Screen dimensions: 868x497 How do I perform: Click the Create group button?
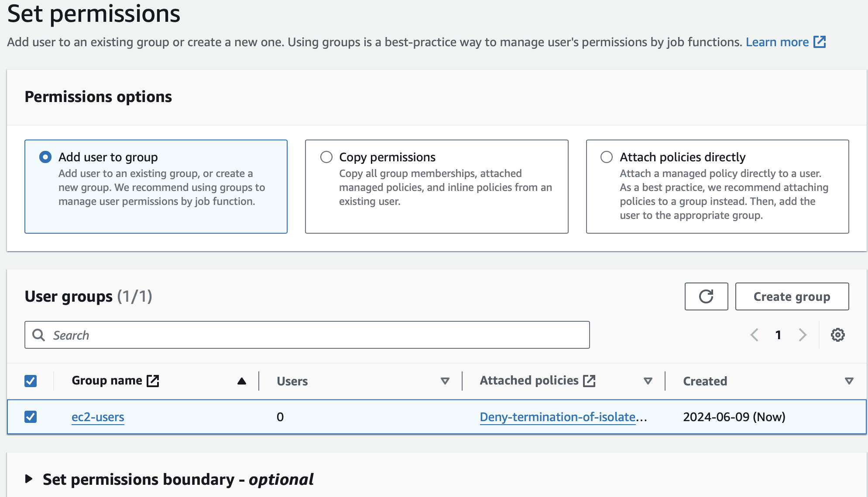[792, 296]
